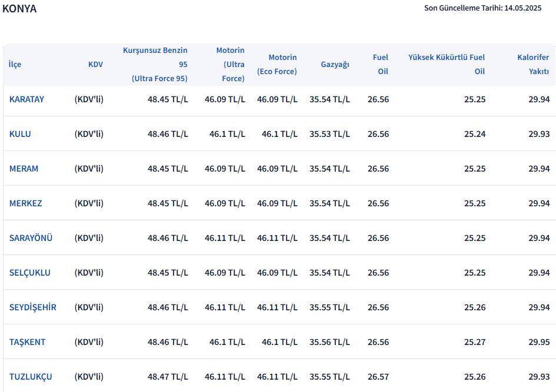This screenshot has width=556, height=392.
Task: Select 29.93 kalorifer value in KULU row
Action: [539, 134]
